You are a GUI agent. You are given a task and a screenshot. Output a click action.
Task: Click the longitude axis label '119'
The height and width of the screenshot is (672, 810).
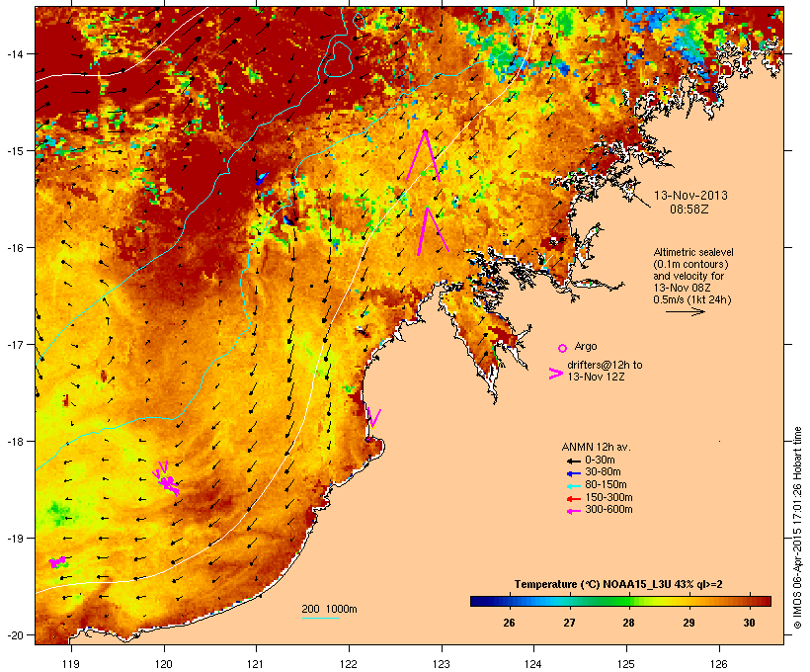pos(71,664)
